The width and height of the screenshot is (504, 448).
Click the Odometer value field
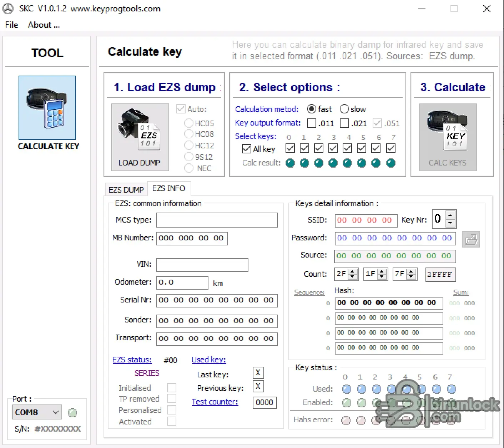pos(182,283)
